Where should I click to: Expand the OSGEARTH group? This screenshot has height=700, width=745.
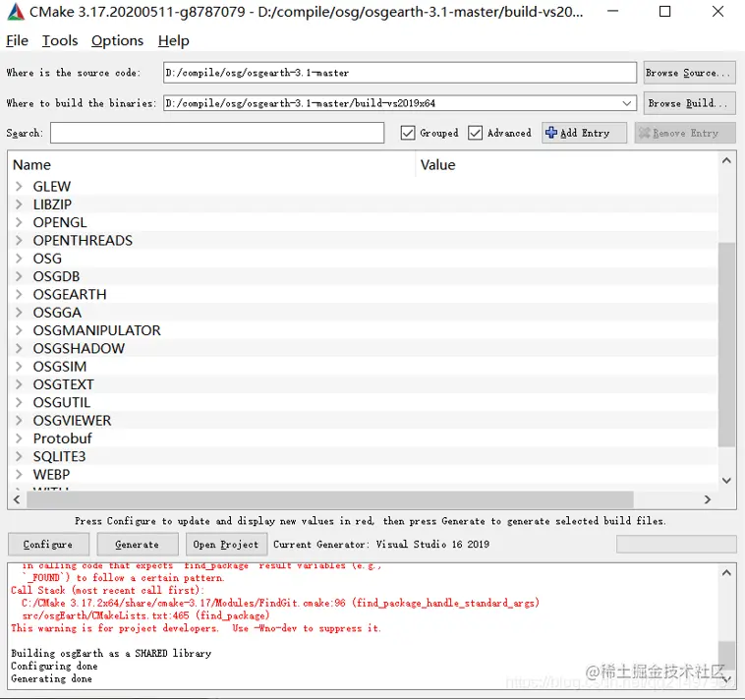pyautogui.click(x=19, y=295)
